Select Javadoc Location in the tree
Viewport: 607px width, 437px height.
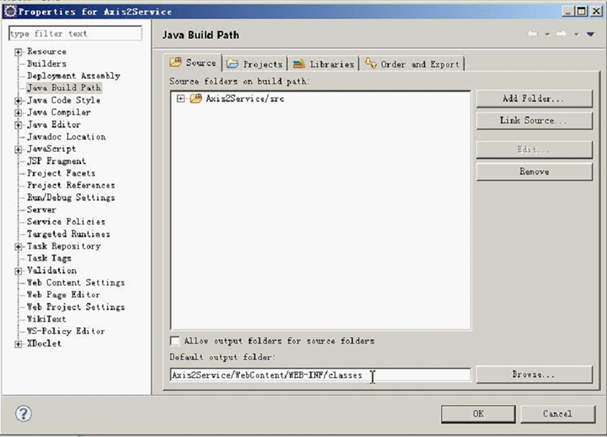tap(66, 137)
